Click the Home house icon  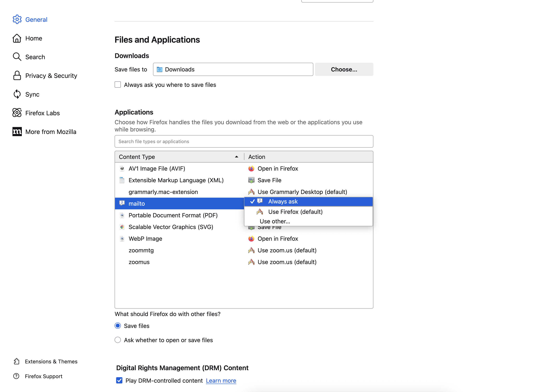17,38
